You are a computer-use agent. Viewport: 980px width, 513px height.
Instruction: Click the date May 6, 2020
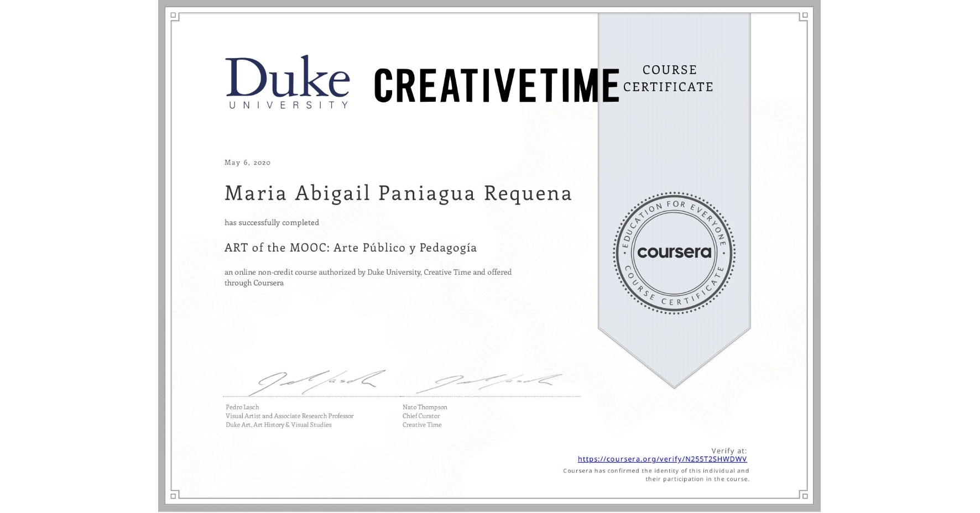(247, 162)
